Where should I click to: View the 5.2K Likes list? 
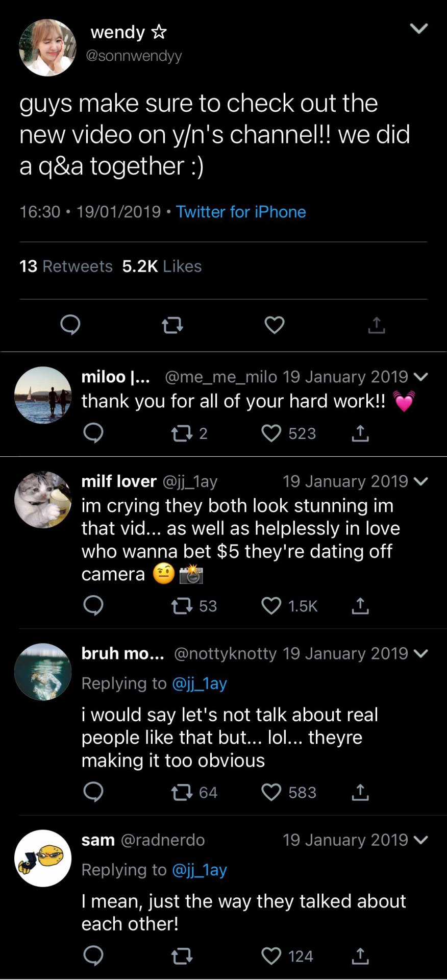tap(162, 266)
